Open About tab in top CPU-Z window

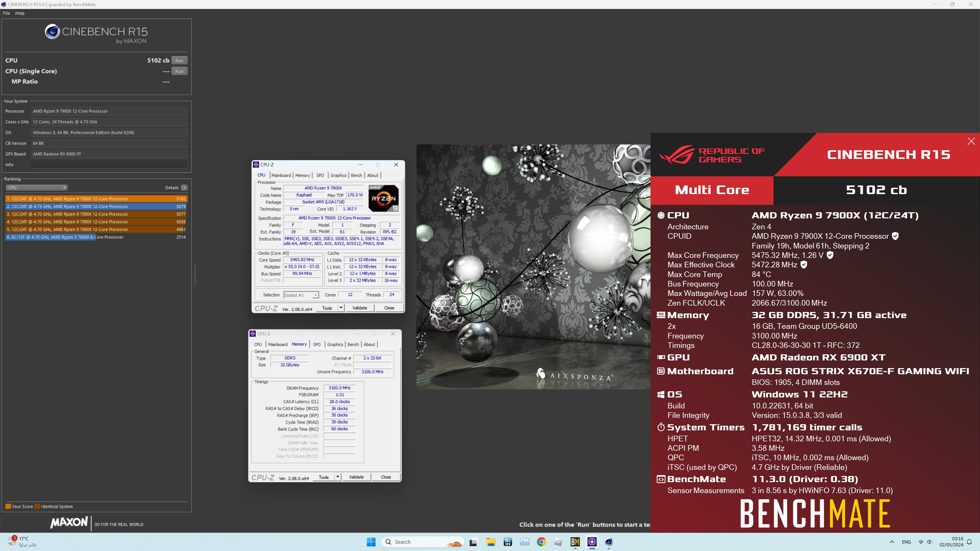point(372,175)
